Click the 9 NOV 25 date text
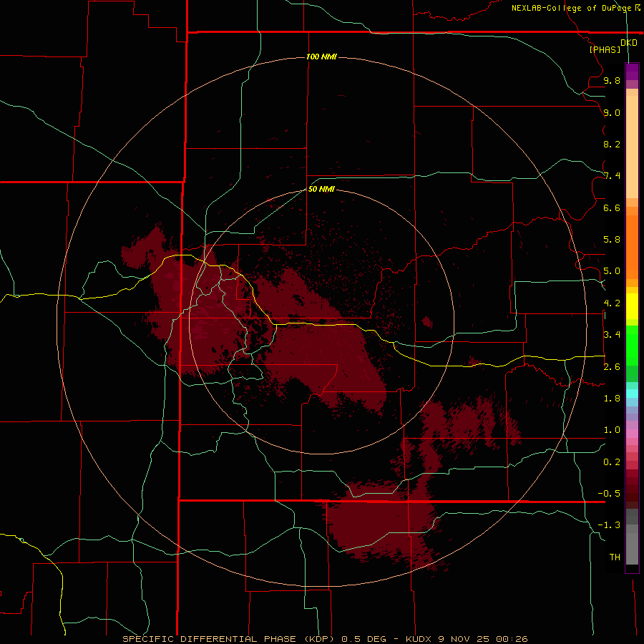This screenshot has height=644, width=644. point(464,639)
